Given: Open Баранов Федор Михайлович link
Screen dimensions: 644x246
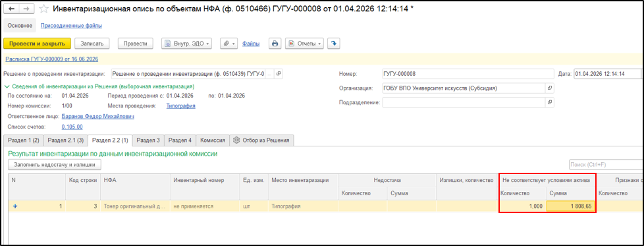Looking at the screenshot, I should (97, 117).
